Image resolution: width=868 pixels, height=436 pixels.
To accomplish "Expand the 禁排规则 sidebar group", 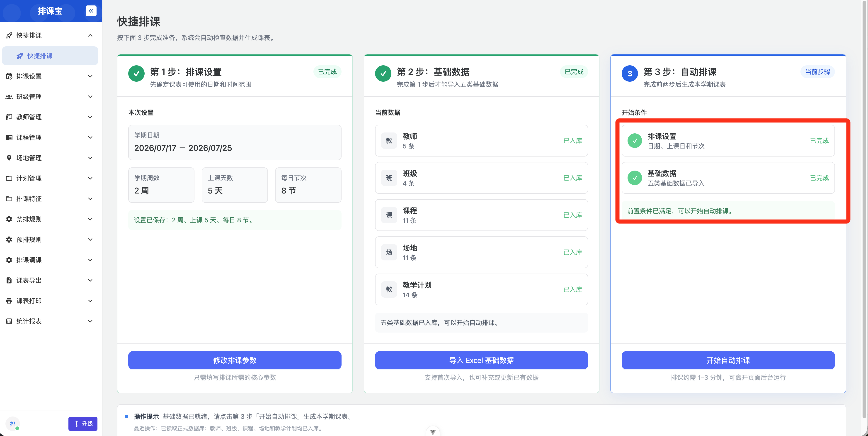I will click(x=90, y=219).
